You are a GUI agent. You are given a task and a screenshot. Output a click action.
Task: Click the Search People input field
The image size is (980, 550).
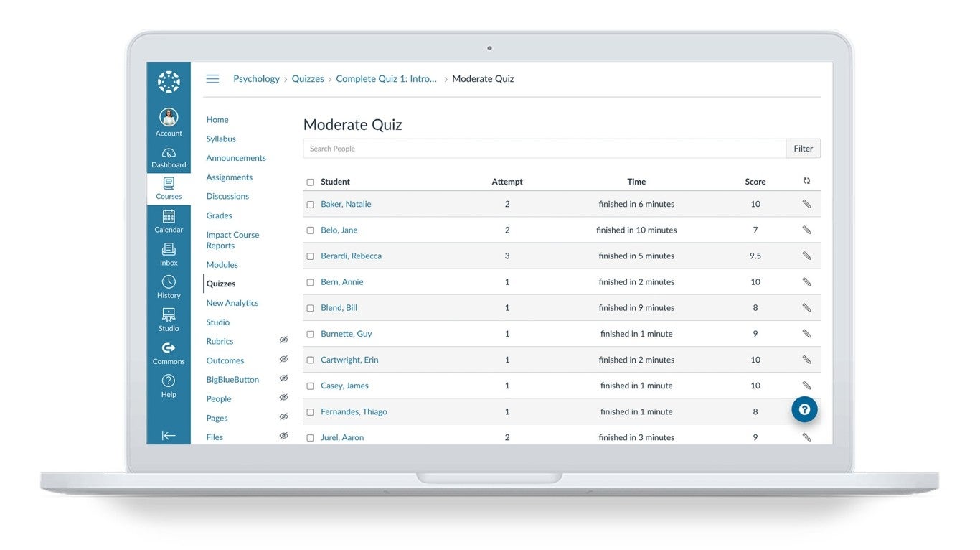coord(544,149)
